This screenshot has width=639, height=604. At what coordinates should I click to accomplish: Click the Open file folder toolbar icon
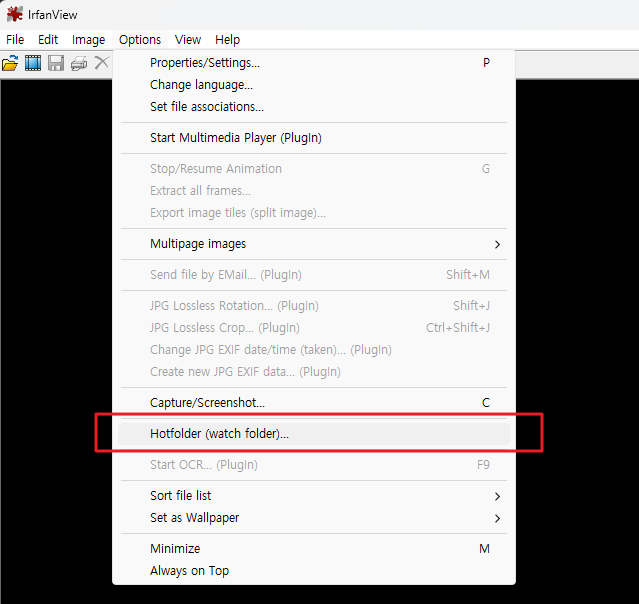(x=10, y=63)
